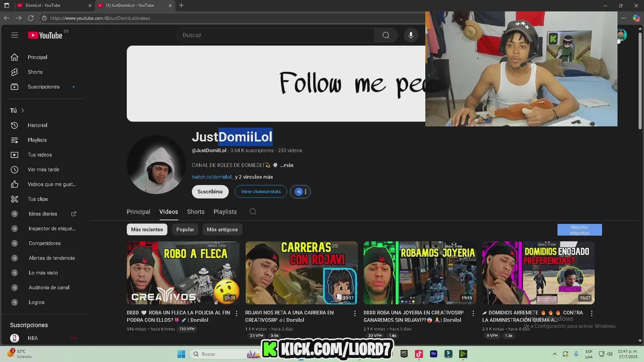The image size is (644, 362).
Task: Click View channel stats button
Action: click(261, 192)
